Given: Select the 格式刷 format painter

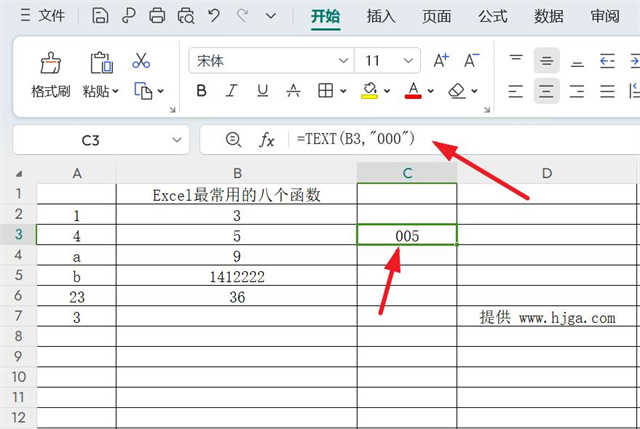Looking at the screenshot, I should click(x=51, y=75).
